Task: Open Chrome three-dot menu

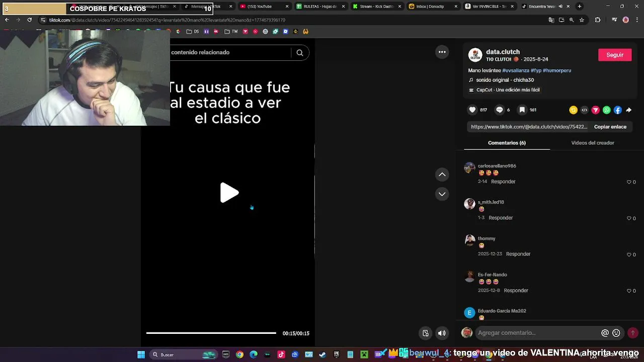Action: tap(636, 20)
